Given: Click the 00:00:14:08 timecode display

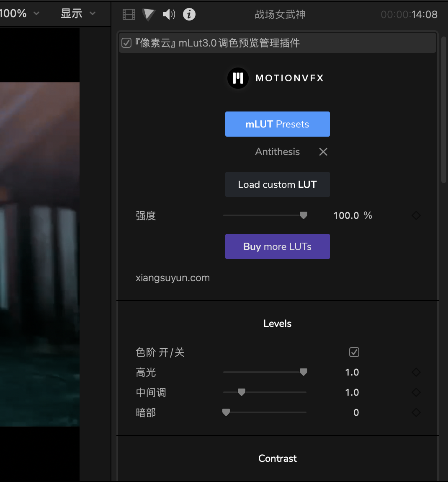Looking at the screenshot, I should pyautogui.click(x=409, y=14).
